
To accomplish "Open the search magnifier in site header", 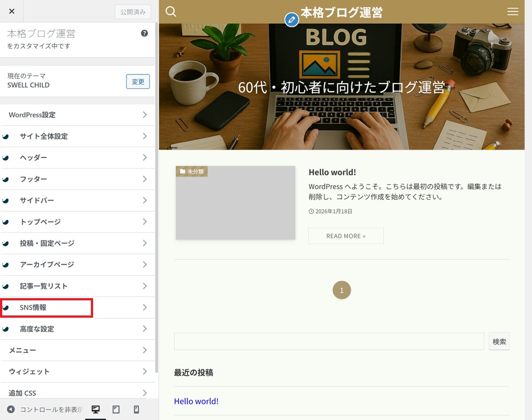I will [x=171, y=12].
